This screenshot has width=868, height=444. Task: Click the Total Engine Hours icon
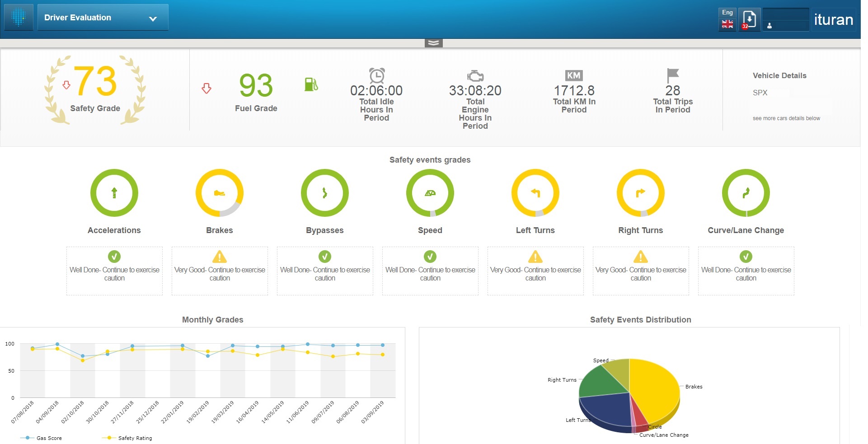pos(475,76)
